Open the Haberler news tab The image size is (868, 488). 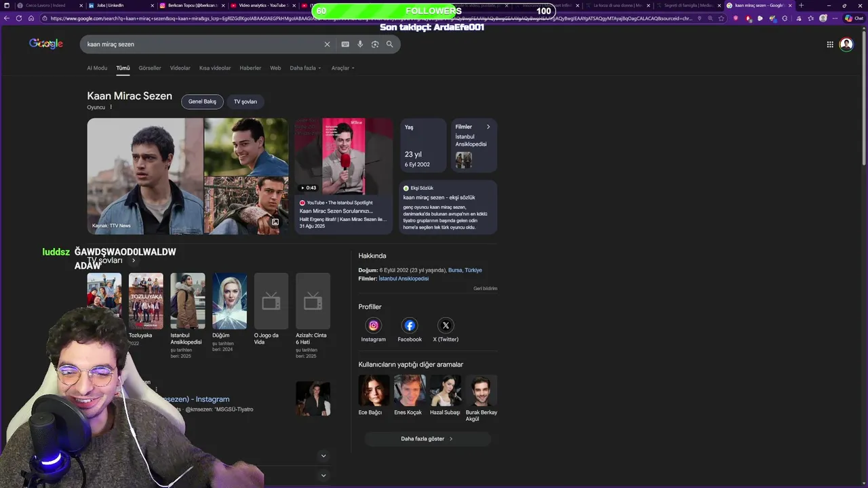point(250,68)
